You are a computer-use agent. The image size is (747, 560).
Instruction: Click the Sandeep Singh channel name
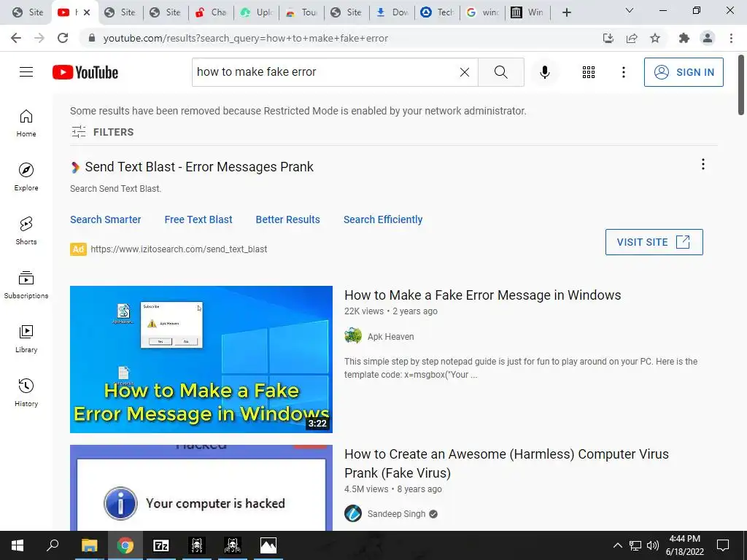[x=396, y=514]
